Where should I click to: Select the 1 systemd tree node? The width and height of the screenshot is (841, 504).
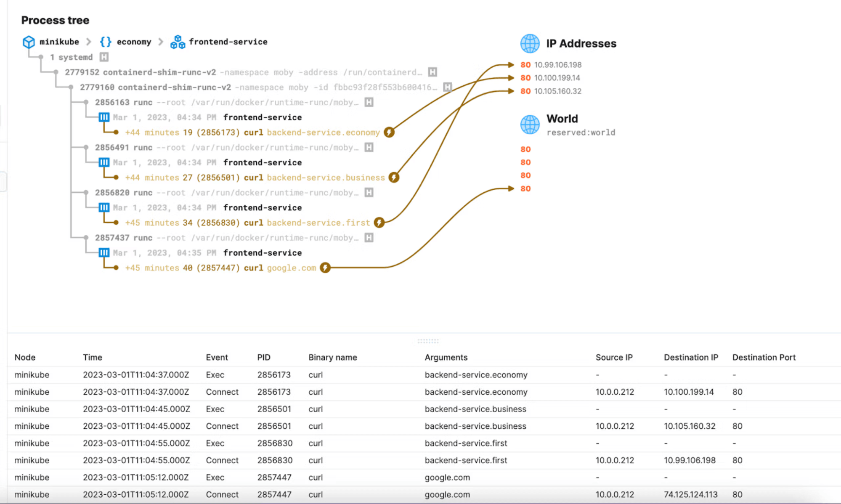(x=71, y=57)
